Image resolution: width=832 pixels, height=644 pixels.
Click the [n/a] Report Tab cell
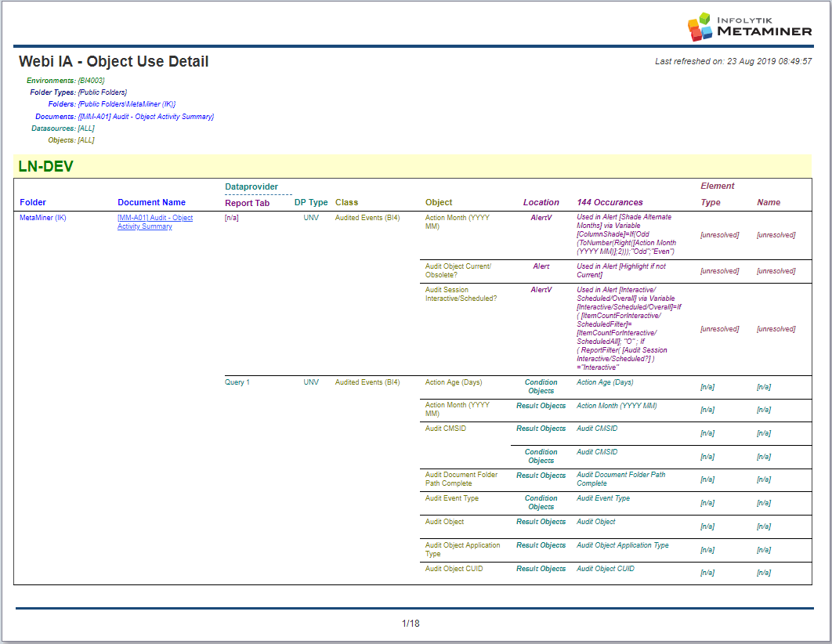pyautogui.click(x=232, y=218)
